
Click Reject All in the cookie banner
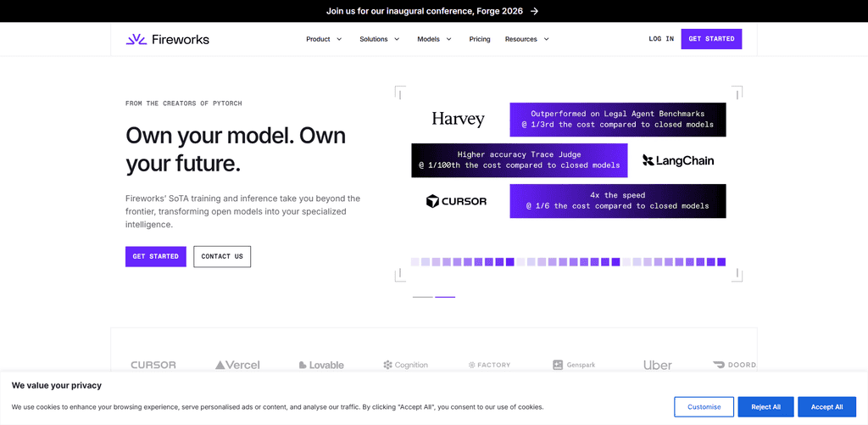click(x=766, y=406)
